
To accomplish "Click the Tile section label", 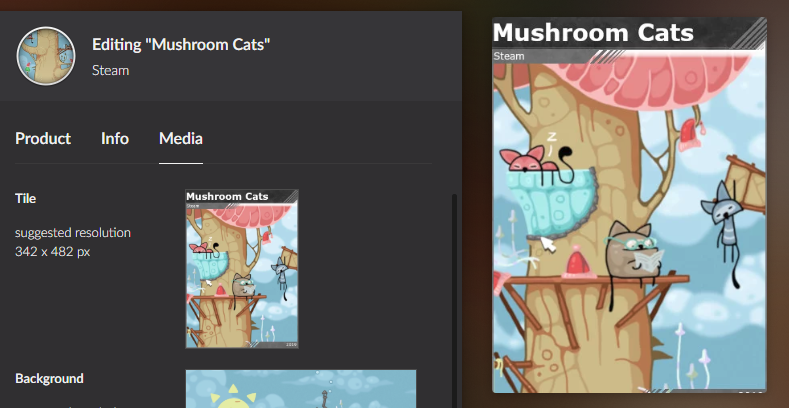I will pos(25,198).
